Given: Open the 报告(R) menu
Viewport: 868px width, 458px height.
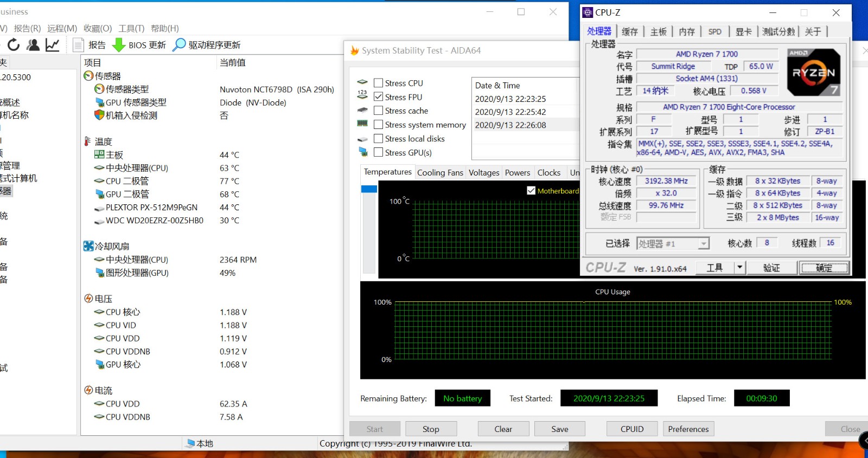Looking at the screenshot, I should tap(28, 28).
